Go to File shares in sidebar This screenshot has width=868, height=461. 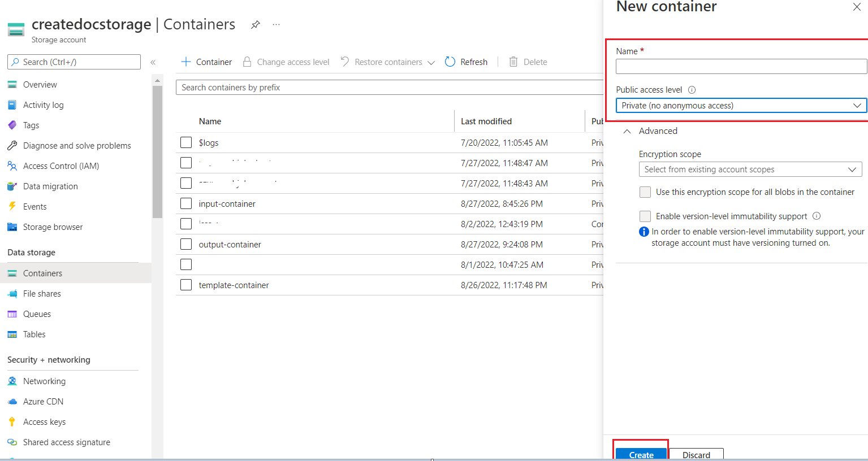point(42,294)
